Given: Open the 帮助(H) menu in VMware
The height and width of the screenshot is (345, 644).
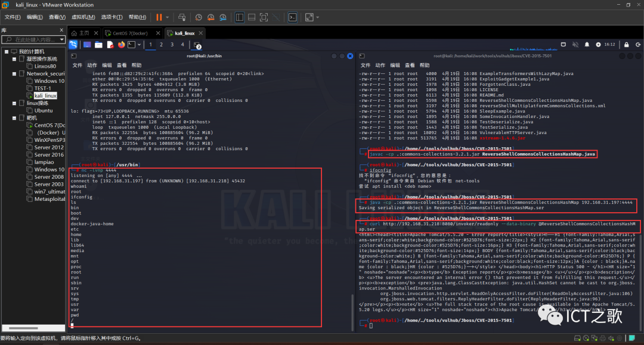Looking at the screenshot, I should coord(137,17).
